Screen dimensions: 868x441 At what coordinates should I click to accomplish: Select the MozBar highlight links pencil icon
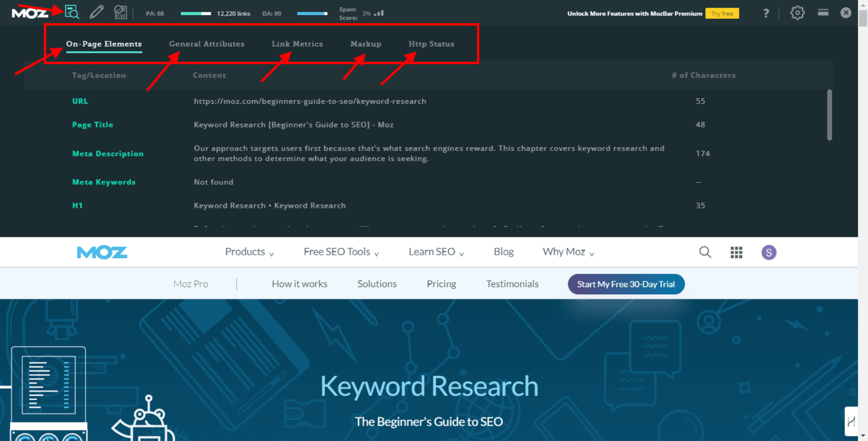pyautogui.click(x=96, y=12)
